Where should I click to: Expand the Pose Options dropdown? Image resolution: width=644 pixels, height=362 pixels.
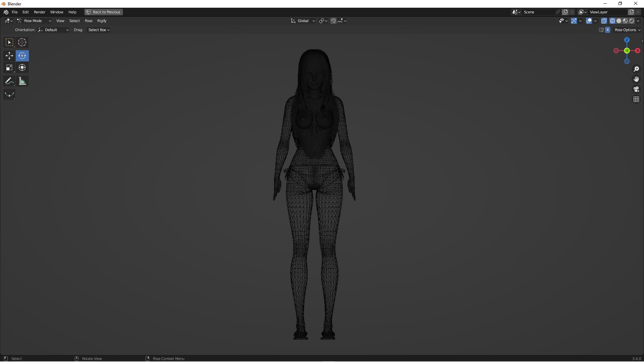627,30
